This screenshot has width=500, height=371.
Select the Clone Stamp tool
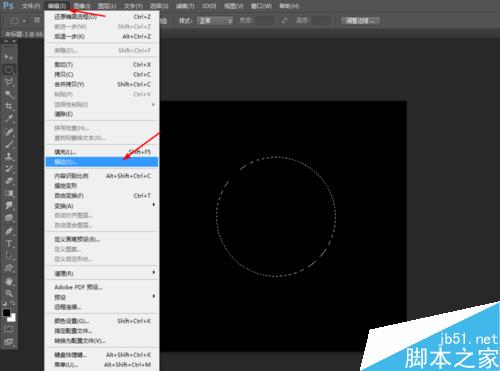pos(9,156)
